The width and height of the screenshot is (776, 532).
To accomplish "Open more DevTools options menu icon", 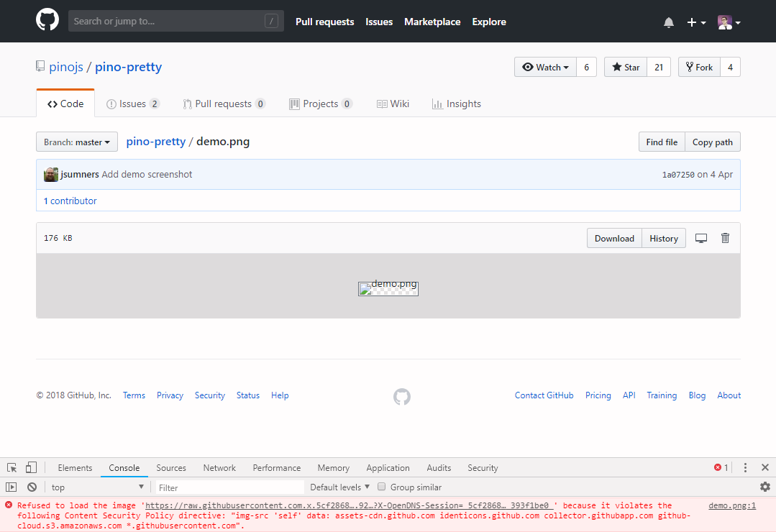I will click(x=745, y=467).
